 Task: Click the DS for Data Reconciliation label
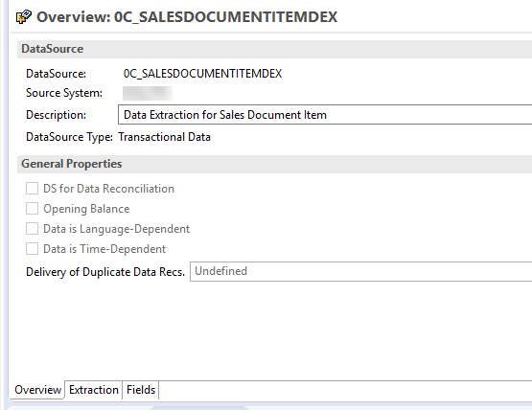pyautogui.click(x=109, y=189)
